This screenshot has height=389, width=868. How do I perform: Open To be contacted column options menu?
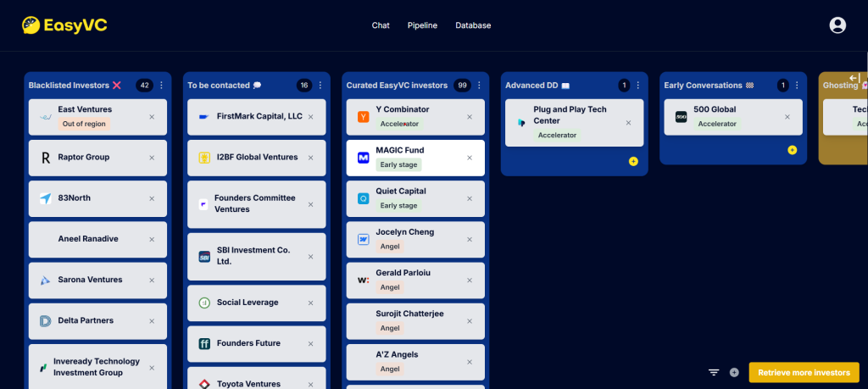click(320, 86)
